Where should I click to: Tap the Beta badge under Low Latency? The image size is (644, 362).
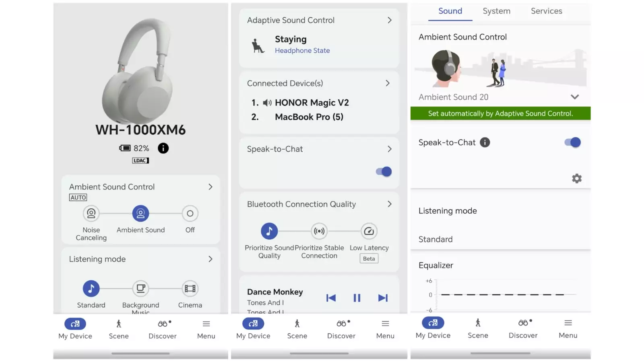369,259
